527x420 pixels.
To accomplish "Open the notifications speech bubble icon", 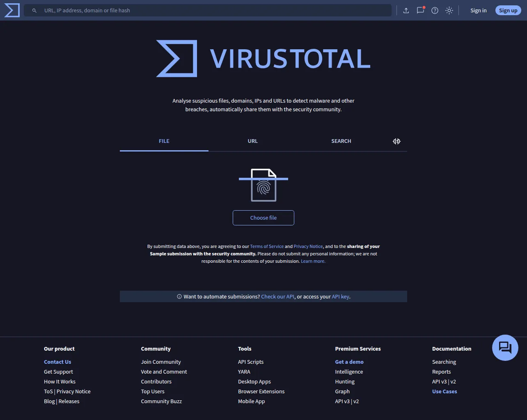I will (x=420, y=10).
